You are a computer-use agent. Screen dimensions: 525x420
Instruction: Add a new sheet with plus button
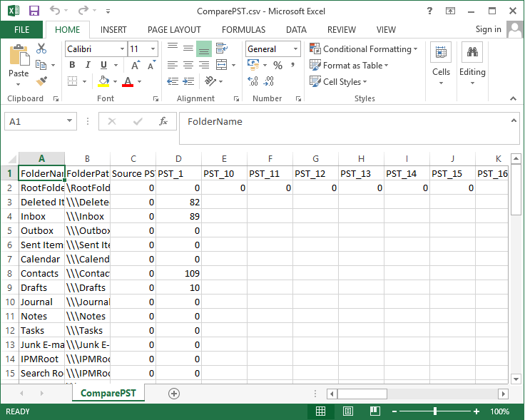pos(174,393)
